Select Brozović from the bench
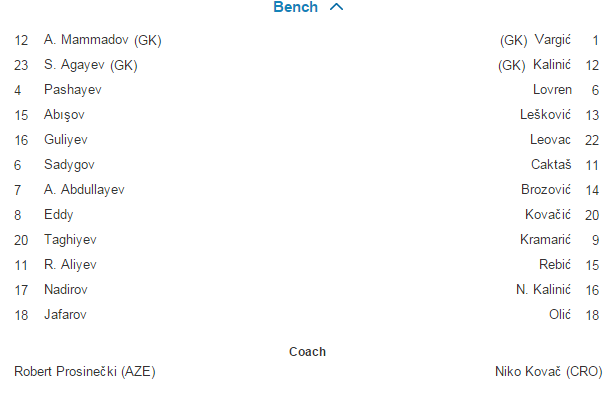615x406 pixels. pos(545,190)
